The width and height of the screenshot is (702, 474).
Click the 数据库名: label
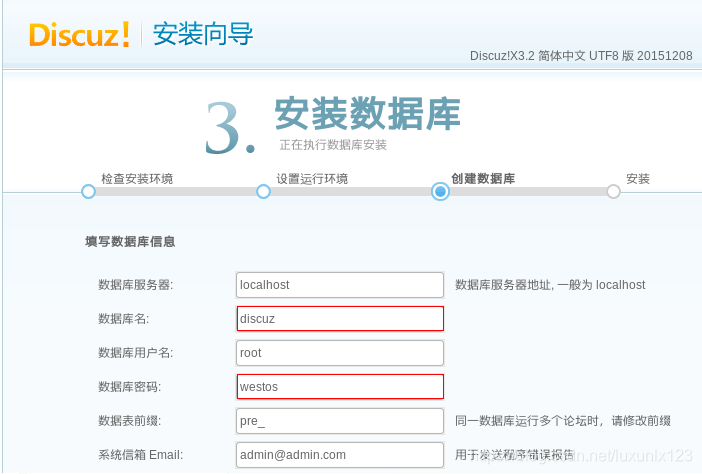(x=124, y=319)
